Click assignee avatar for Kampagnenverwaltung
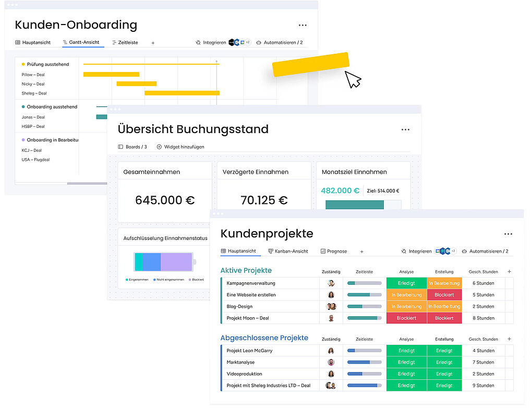Viewport: 532px width, 408px height. pyautogui.click(x=331, y=283)
